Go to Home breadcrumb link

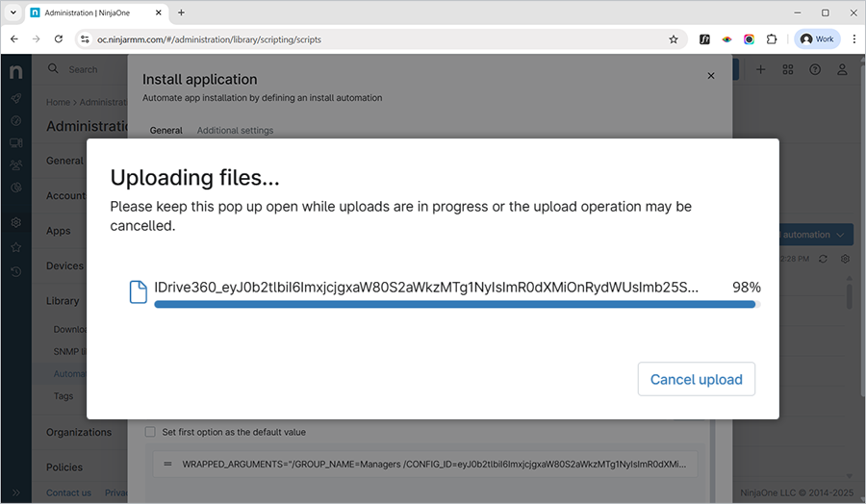click(58, 102)
